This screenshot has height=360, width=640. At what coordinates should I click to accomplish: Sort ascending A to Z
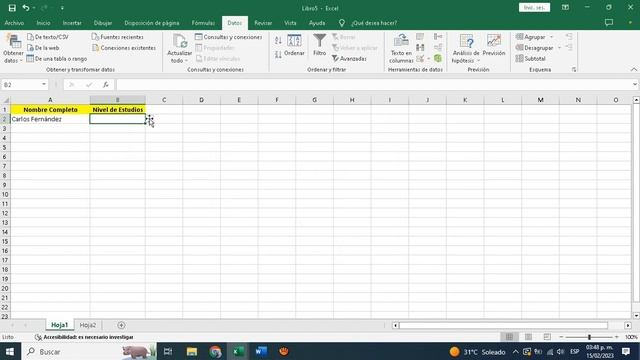(x=278, y=40)
